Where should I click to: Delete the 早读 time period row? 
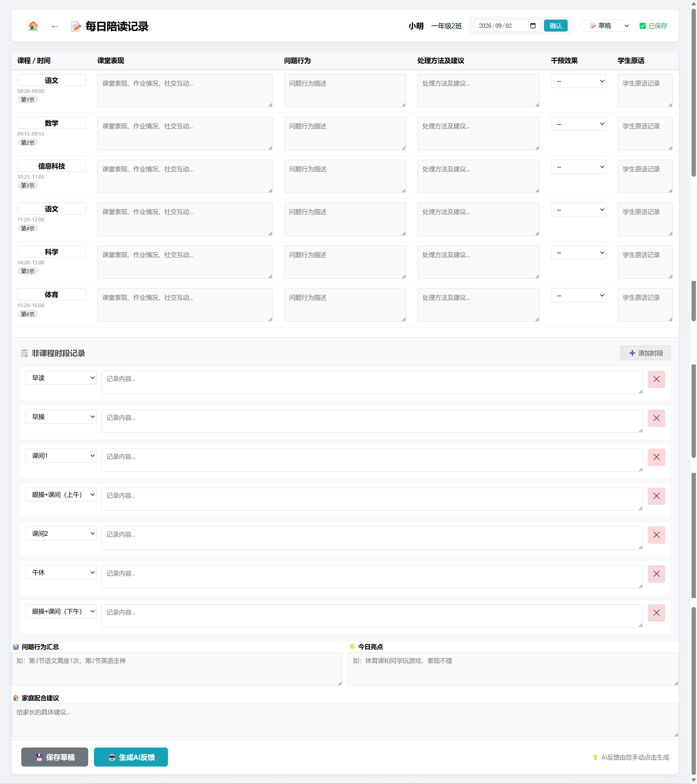click(x=656, y=379)
